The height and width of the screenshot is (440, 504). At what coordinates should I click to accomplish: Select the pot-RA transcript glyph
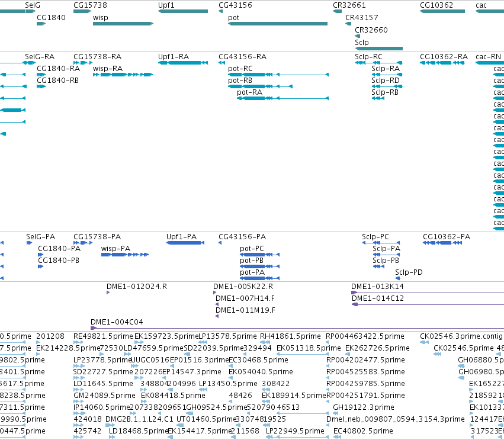tap(283, 98)
